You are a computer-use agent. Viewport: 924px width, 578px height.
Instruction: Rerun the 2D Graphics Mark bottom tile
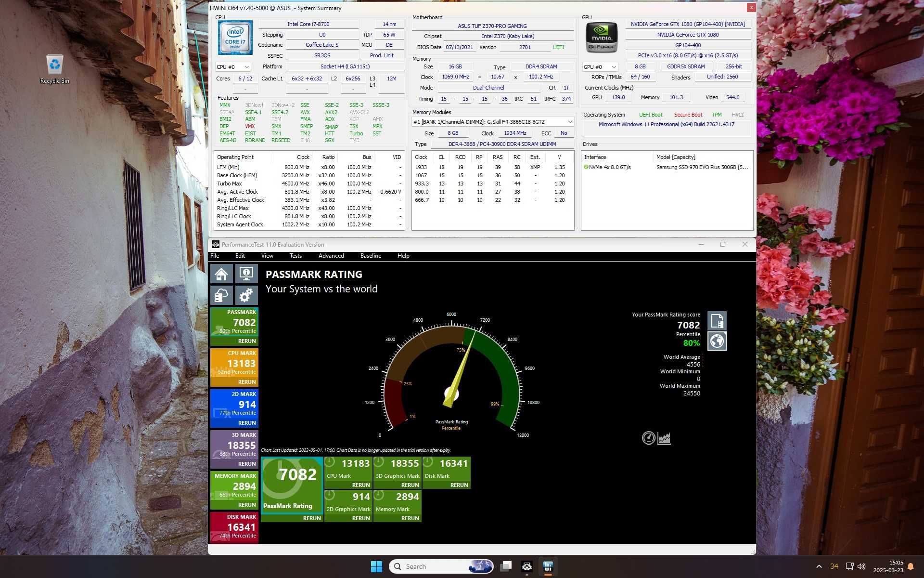[361, 518]
